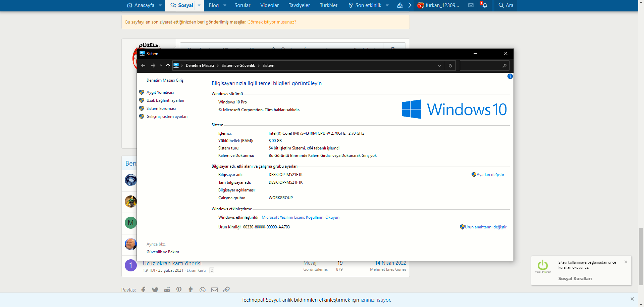Image resolution: width=644 pixels, height=307 pixels.
Task: Open Uzak bağlantı ayarları
Action: tap(165, 100)
